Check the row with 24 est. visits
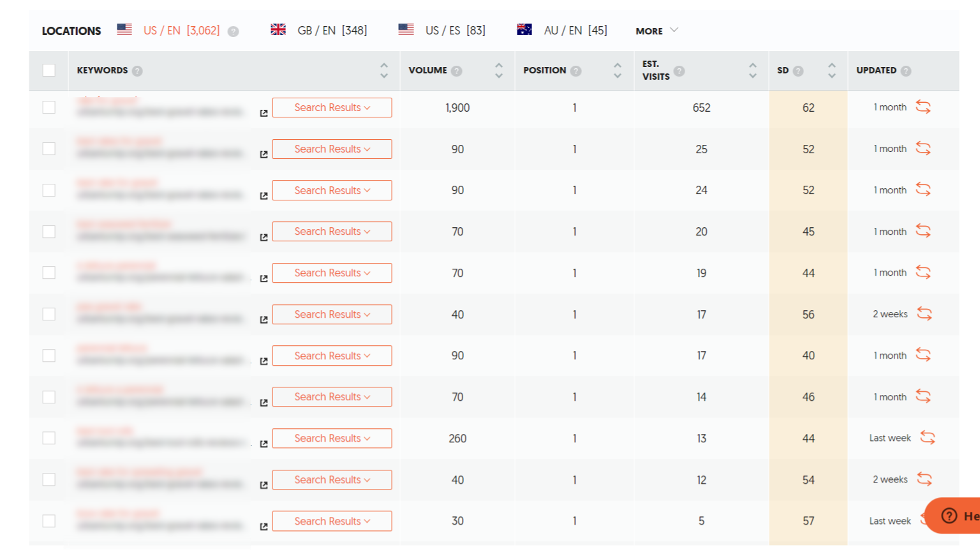The height and width of the screenshot is (554, 980). (48, 190)
